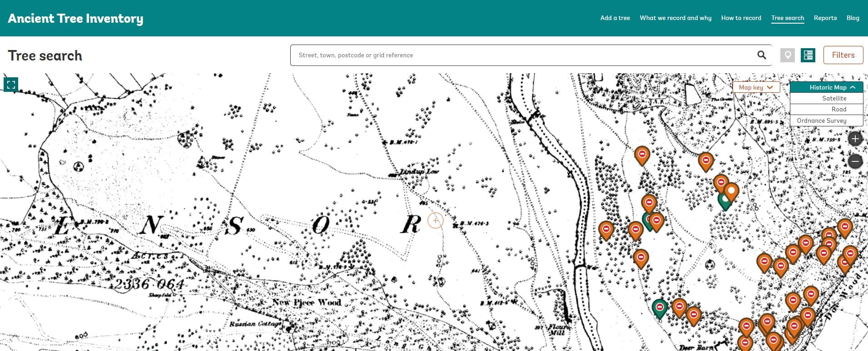The height and width of the screenshot is (351, 868).
Task: Click the search magnifying glass icon
Action: (x=762, y=55)
